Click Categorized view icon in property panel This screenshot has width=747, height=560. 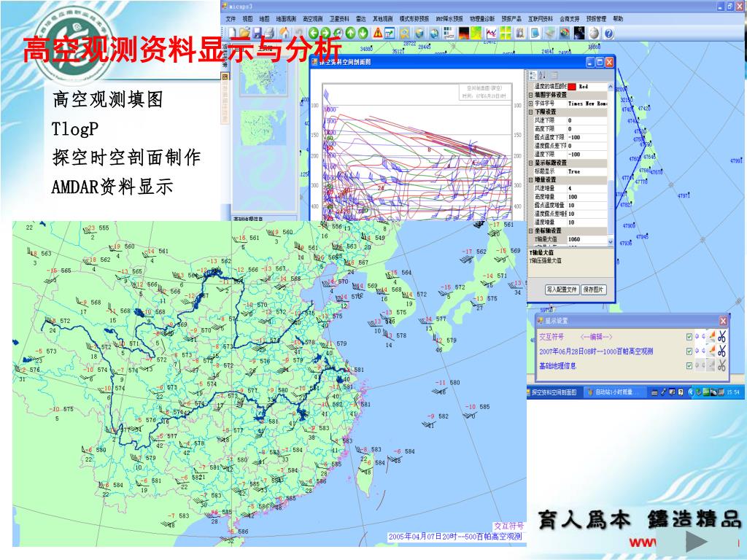tap(533, 75)
